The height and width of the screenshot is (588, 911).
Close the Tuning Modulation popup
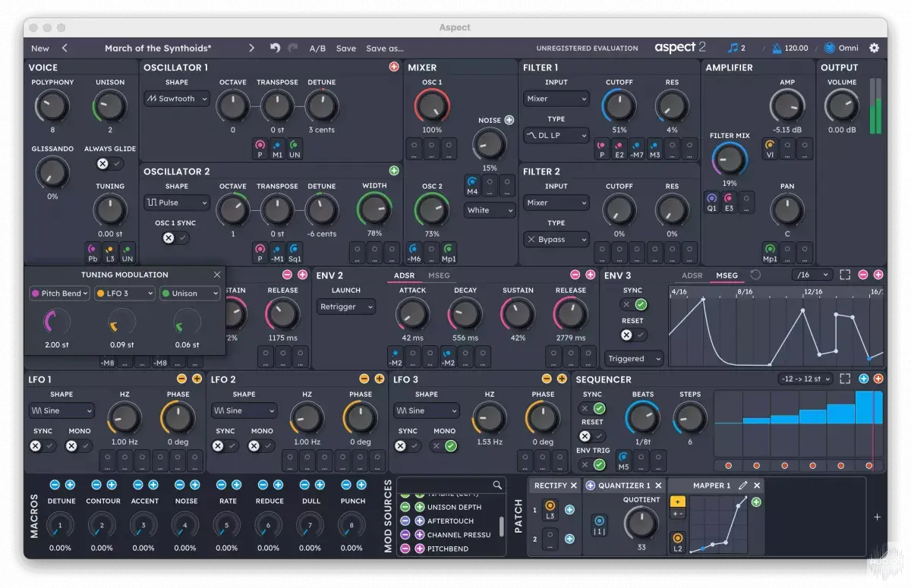tap(217, 275)
